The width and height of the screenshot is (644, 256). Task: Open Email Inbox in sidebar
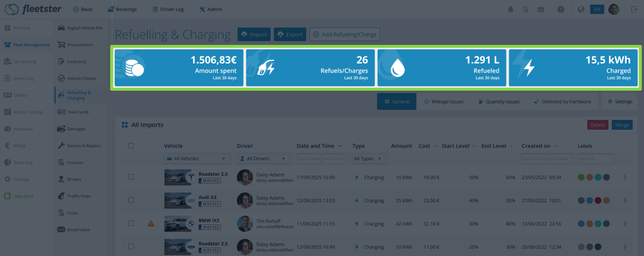74,230
